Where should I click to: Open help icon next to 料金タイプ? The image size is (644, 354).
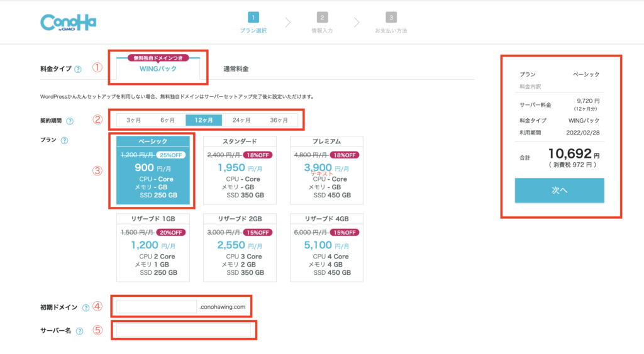coord(77,69)
